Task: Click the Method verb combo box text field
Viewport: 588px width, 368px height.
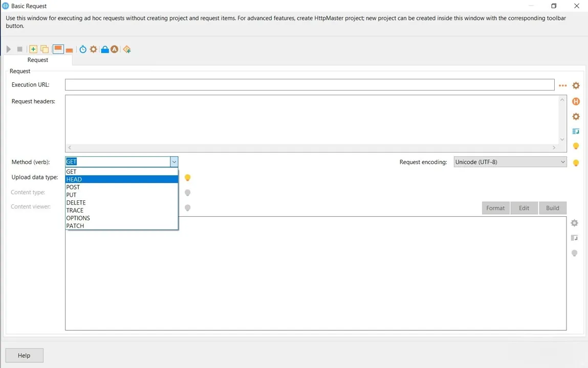Action: (118, 162)
